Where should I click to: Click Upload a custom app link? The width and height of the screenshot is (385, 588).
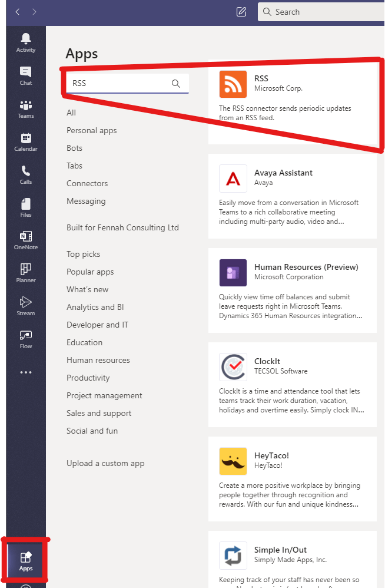pyautogui.click(x=105, y=463)
